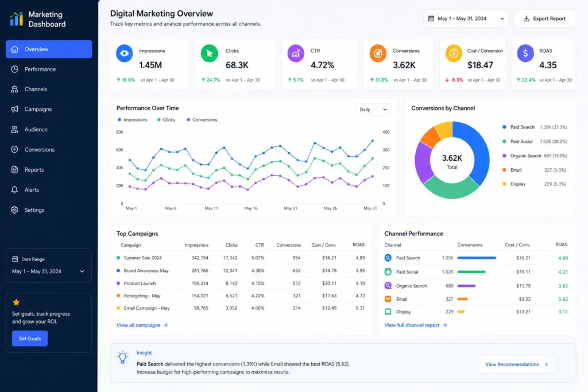Open the Daily interval dropdown

click(373, 110)
